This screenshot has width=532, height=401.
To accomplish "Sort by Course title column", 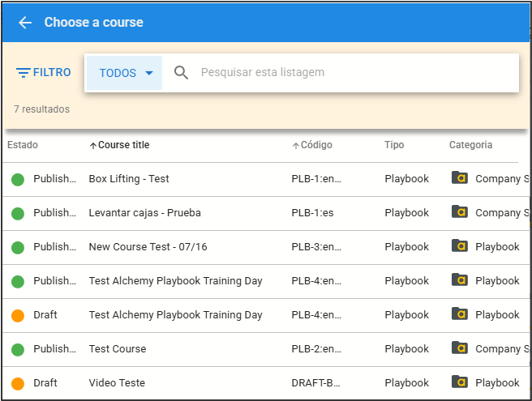I will coord(123,145).
